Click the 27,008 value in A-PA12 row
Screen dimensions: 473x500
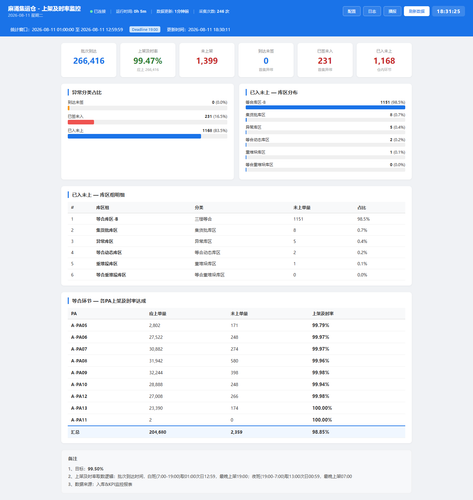[x=156, y=396]
